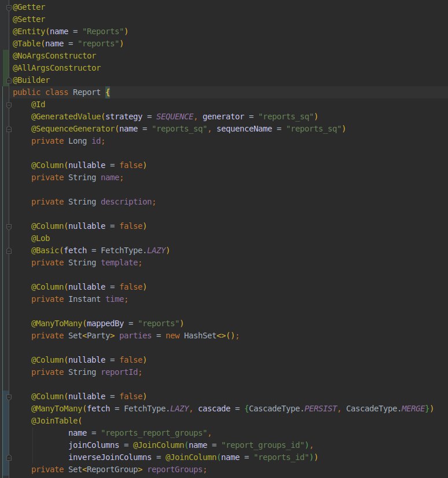Click the @JoinTable annotation

point(54,421)
